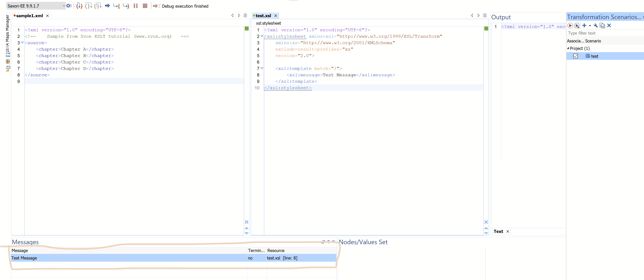Click green validation status square in sample1.xml
This screenshot has width=644, height=280.
(247, 29)
